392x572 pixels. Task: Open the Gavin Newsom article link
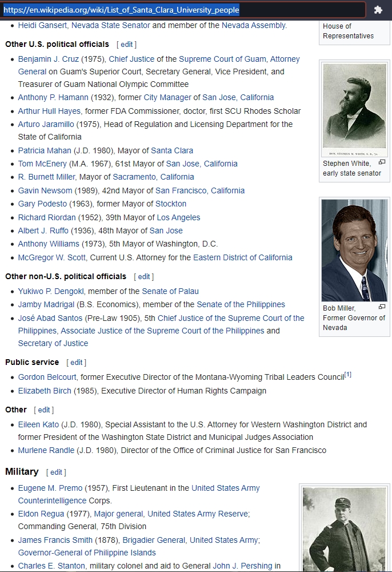pyautogui.click(x=45, y=190)
